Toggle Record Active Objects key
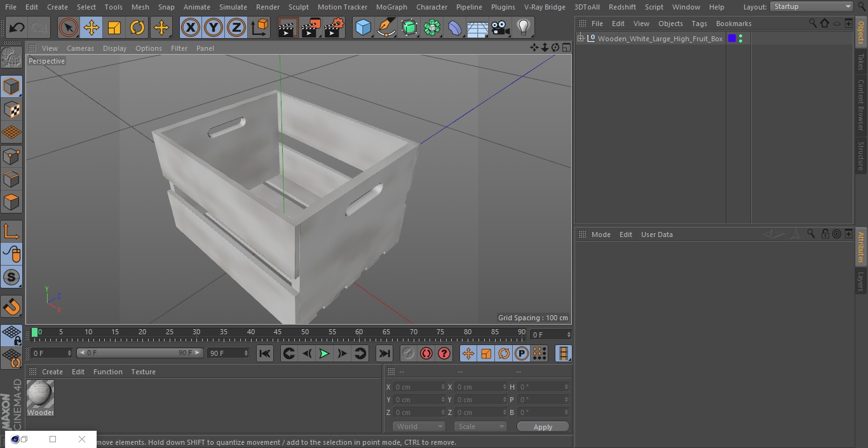The image size is (868, 448). click(408, 353)
